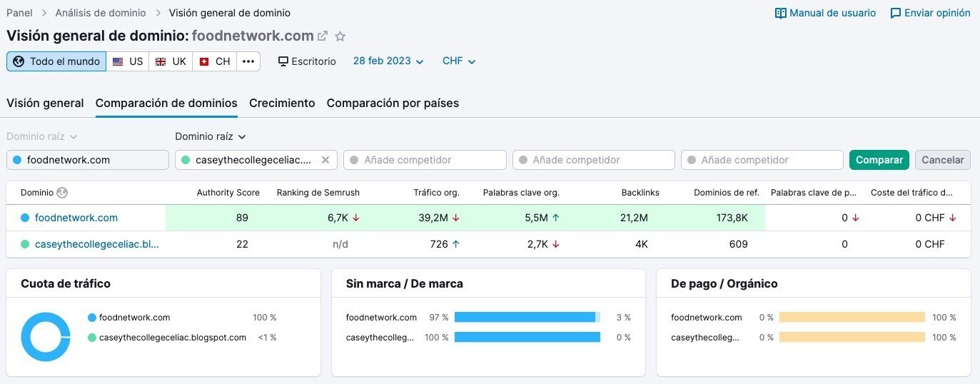980x384 pixels.
Task: Activate Todo el mundo worldwide filter
Action: pos(56,61)
